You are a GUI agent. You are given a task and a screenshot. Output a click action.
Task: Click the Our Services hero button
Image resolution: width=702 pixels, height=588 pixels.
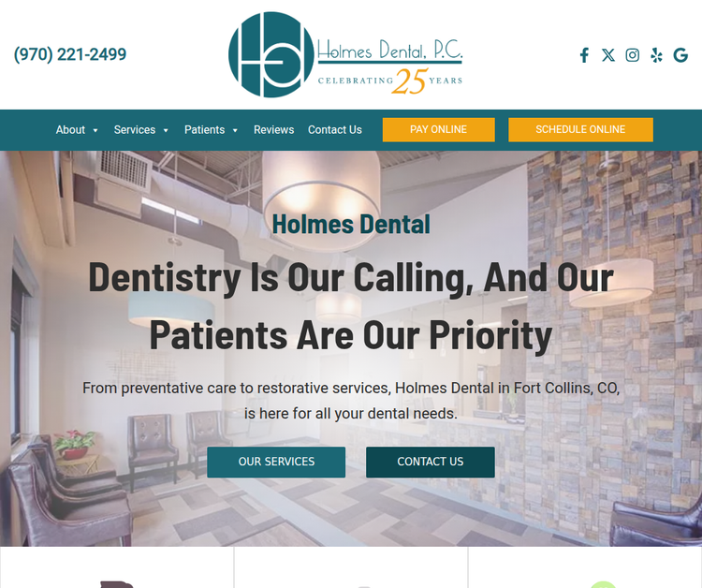[x=276, y=462]
